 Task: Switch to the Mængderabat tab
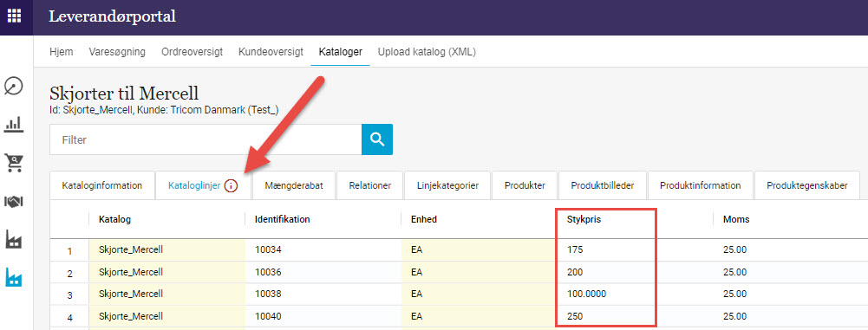[x=293, y=185]
